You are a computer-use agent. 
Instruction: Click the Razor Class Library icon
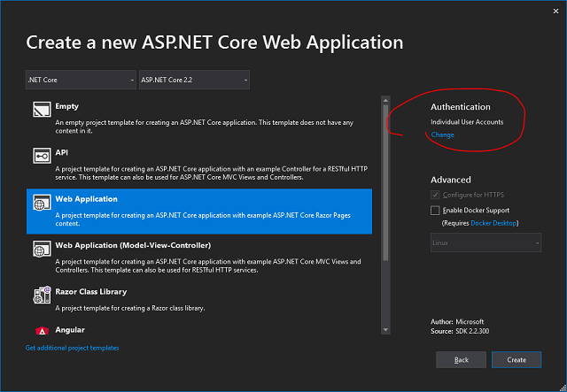point(41,296)
